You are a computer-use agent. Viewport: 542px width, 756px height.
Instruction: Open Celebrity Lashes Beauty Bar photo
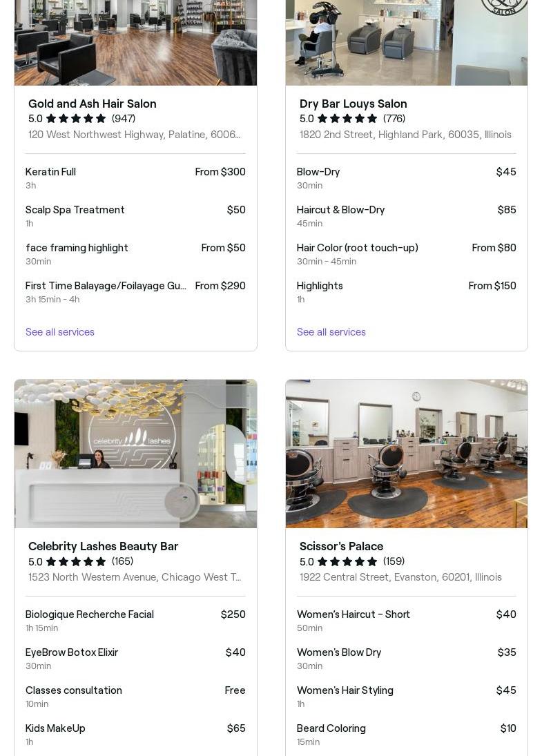[135, 453]
